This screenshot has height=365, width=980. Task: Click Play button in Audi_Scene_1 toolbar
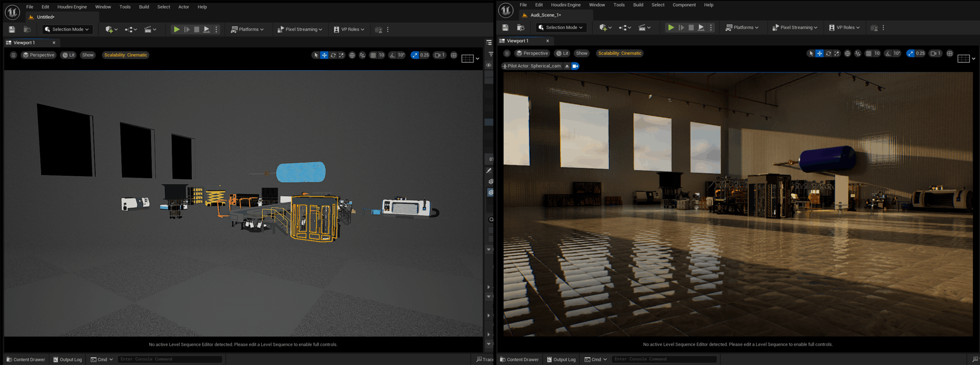pyautogui.click(x=671, y=28)
